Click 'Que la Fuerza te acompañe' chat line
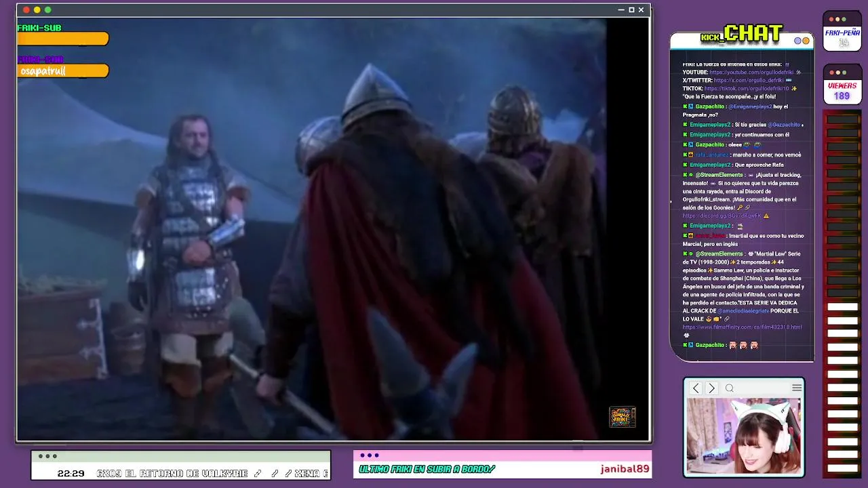Viewport: 868px width, 488px height. 729,97
